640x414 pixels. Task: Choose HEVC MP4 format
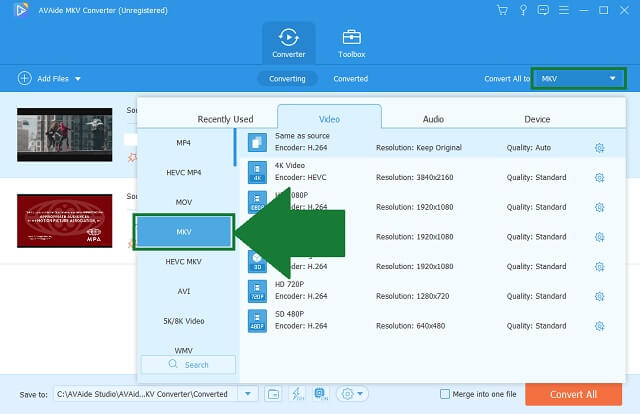pyautogui.click(x=184, y=172)
